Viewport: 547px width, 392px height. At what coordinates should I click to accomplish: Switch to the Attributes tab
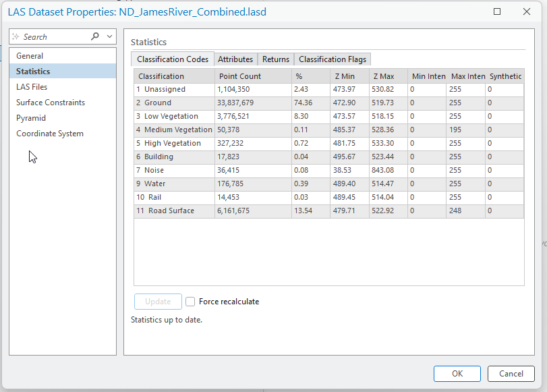click(235, 59)
